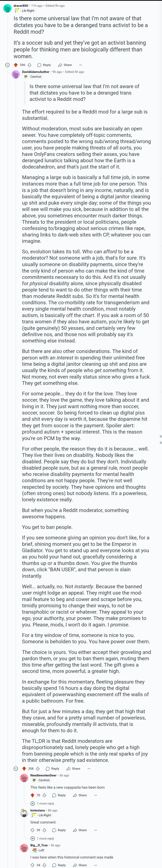This screenshot has height=868, width=162.
Task: Downvote dracer800's comment with 596 points
Action: click(x=29, y=65)
